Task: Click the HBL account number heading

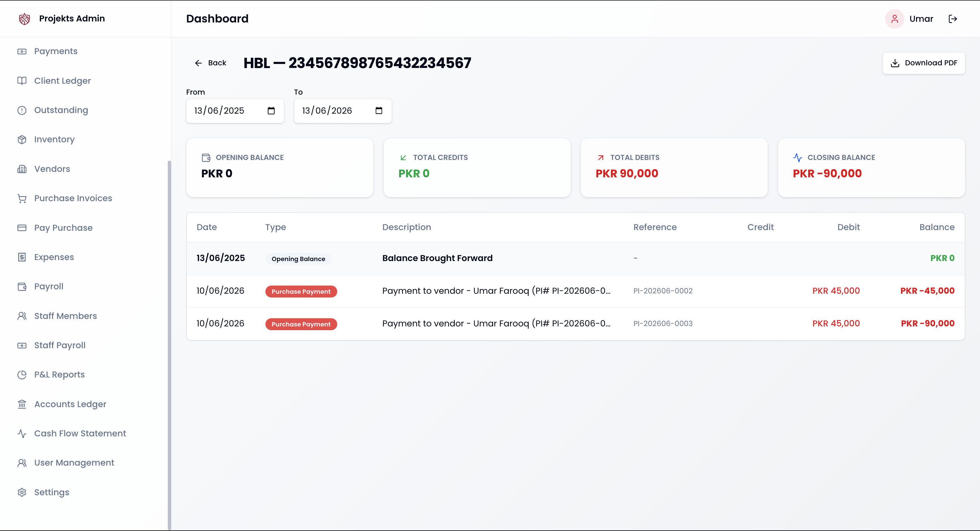Action: click(x=357, y=63)
